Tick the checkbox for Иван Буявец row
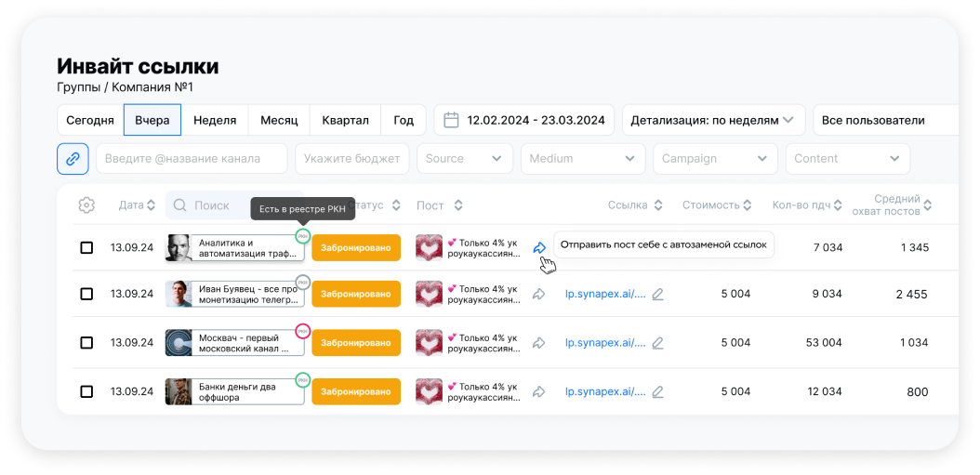The height and width of the screenshot is (475, 980). [86, 294]
